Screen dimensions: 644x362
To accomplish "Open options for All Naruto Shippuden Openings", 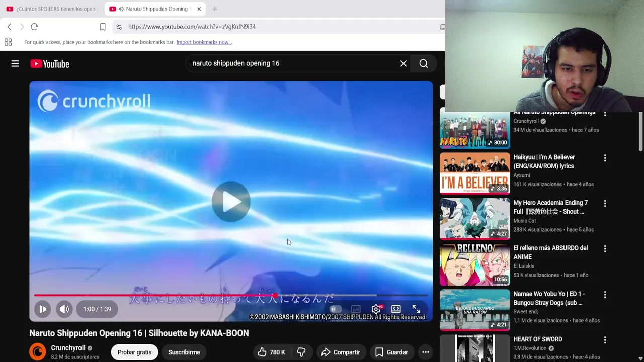I will pyautogui.click(x=605, y=114).
